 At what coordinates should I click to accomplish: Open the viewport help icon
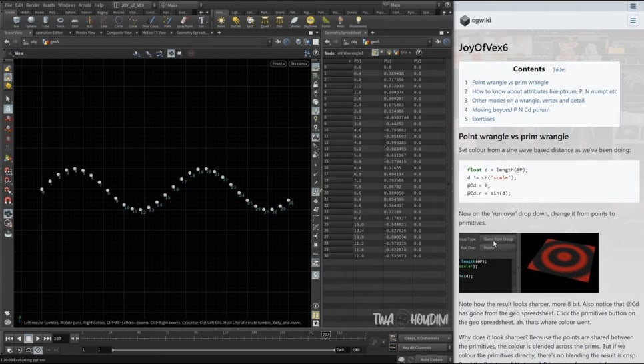pos(315,53)
